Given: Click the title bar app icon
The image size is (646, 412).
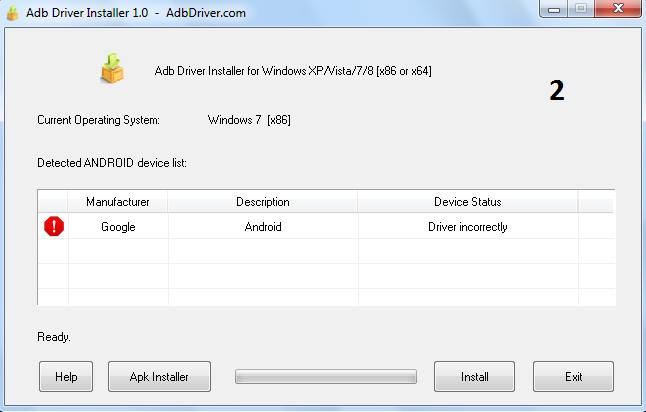Looking at the screenshot, I should pos(13,10).
